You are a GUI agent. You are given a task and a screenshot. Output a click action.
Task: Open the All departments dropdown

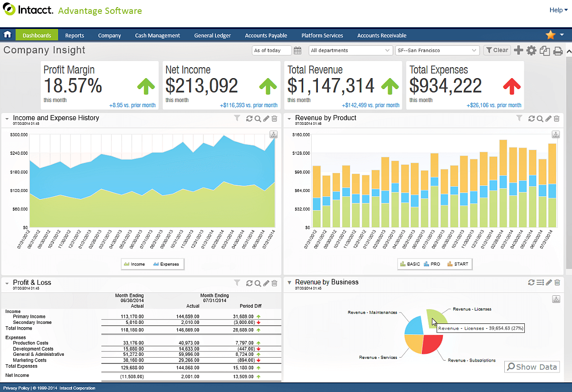pos(350,50)
